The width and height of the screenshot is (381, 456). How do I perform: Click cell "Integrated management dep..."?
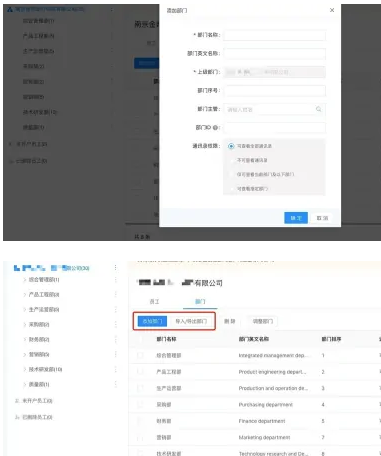(x=273, y=355)
